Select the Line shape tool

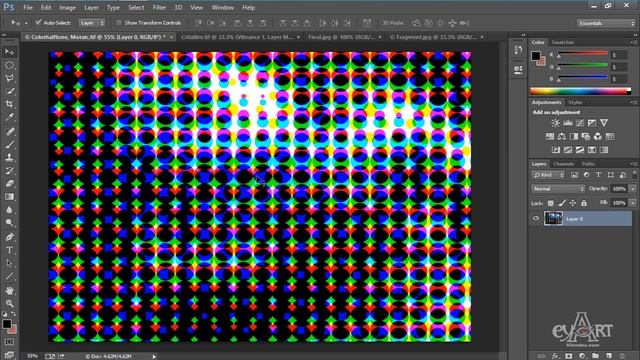coord(9,276)
